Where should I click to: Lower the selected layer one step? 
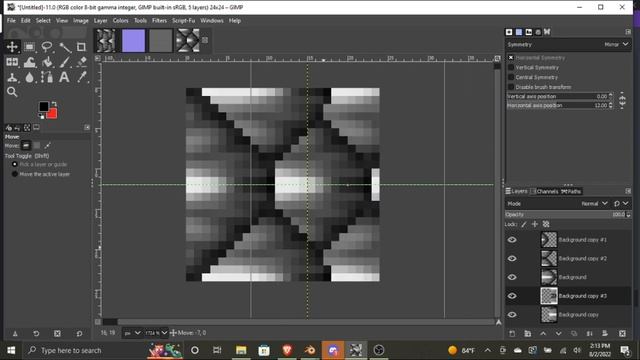(558, 333)
